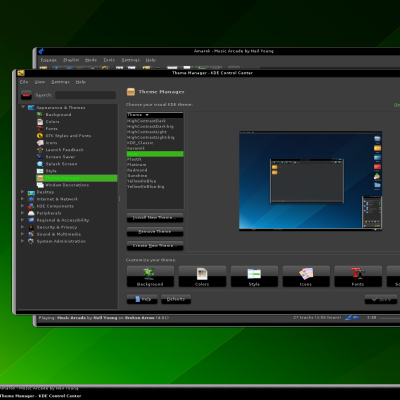Expand the Regional & Accessibility category

click(x=23, y=220)
